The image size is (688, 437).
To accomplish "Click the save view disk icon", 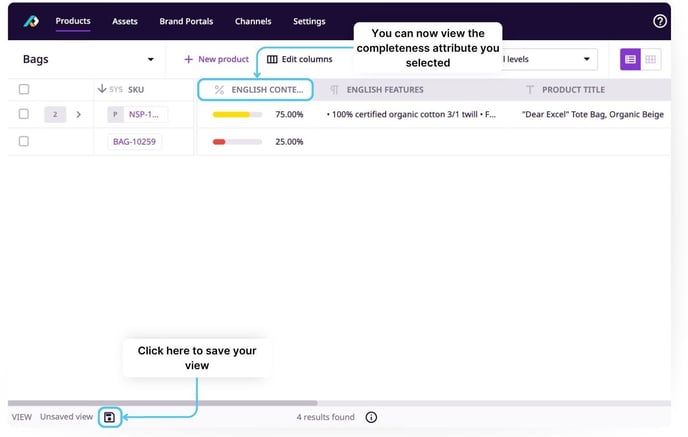I will 109,417.
